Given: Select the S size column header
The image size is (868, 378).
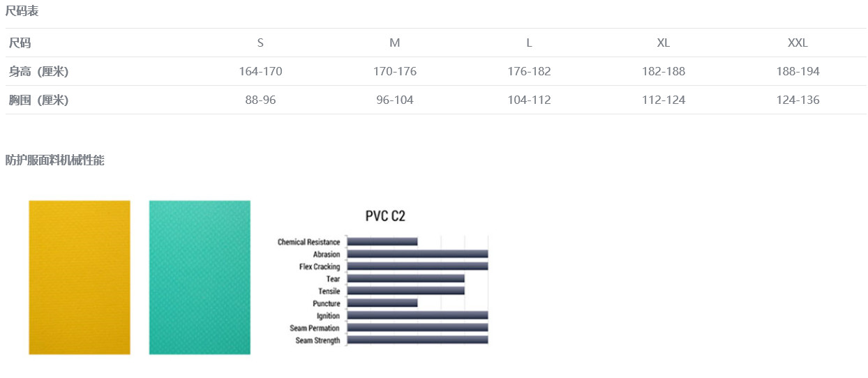Looking at the screenshot, I should pos(260,43).
